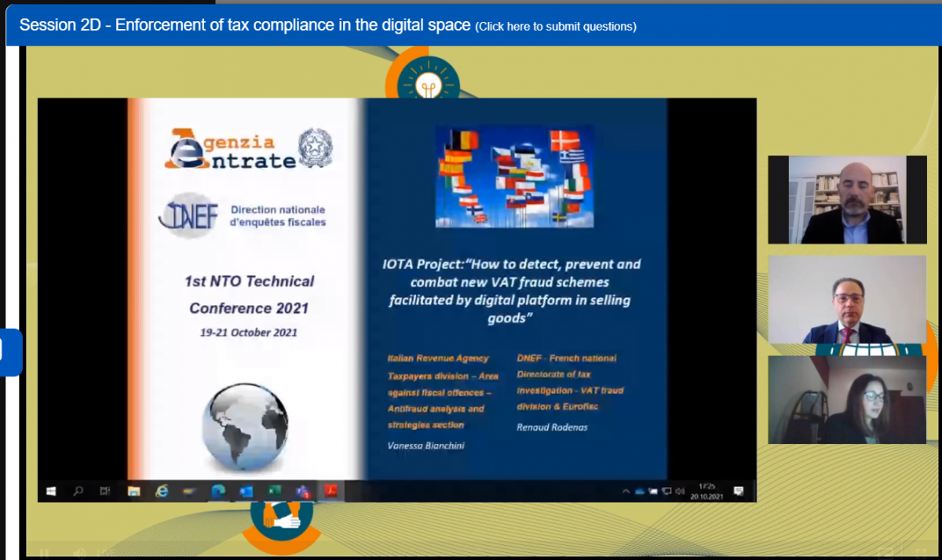Expand the hidden system tray icons chevron

(626, 492)
